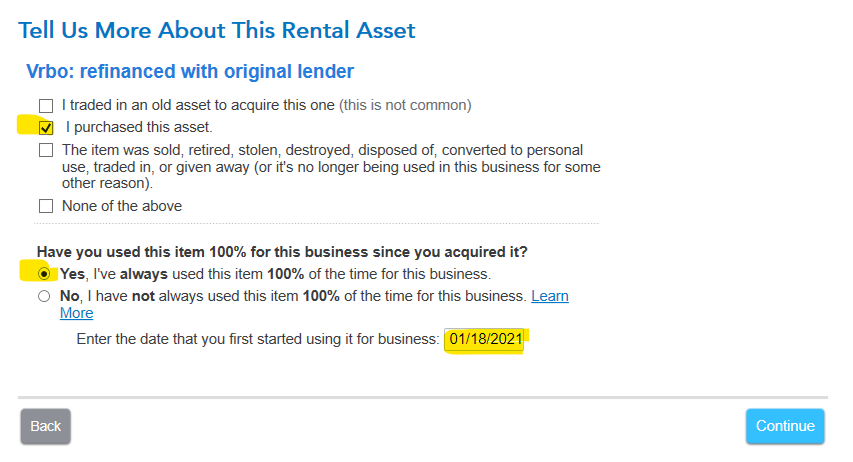This screenshot has width=853, height=462.
Task: Proceed using the Continue button
Action: pyautogui.click(x=785, y=426)
